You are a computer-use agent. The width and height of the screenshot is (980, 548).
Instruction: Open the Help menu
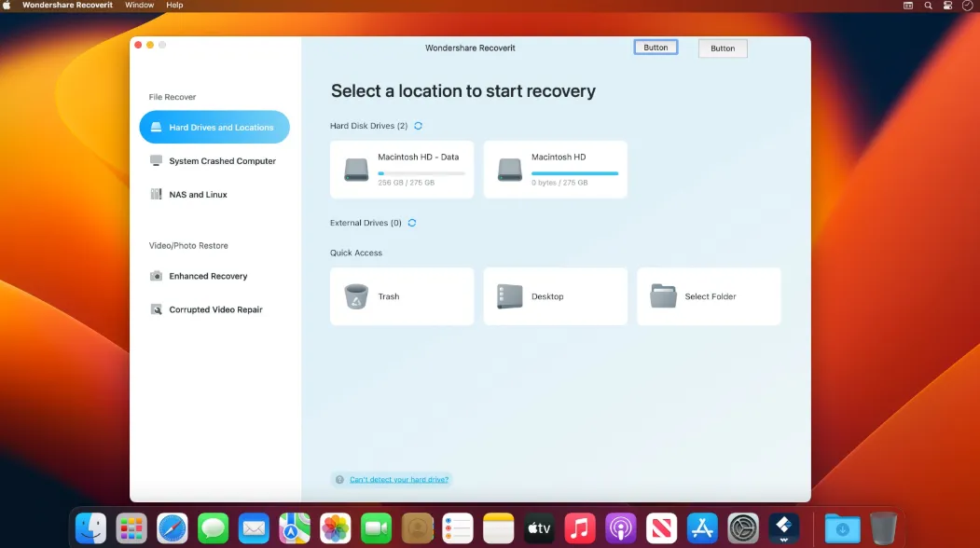tap(174, 5)
